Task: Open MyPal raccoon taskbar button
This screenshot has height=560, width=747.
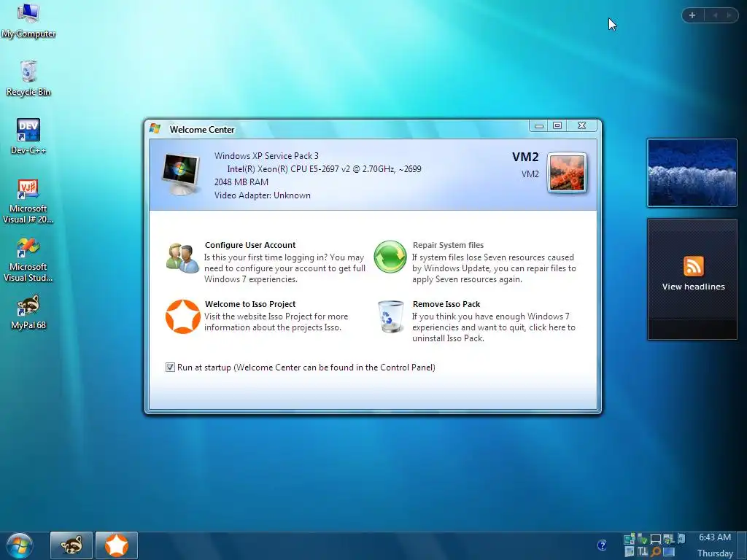Action: pyautogui.click(x=71, y=545)
